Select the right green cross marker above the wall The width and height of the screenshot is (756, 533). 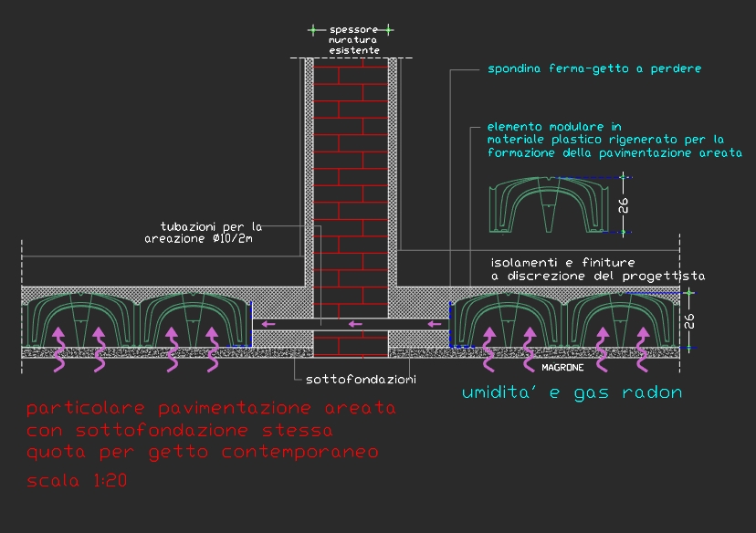tap(389, 29)
